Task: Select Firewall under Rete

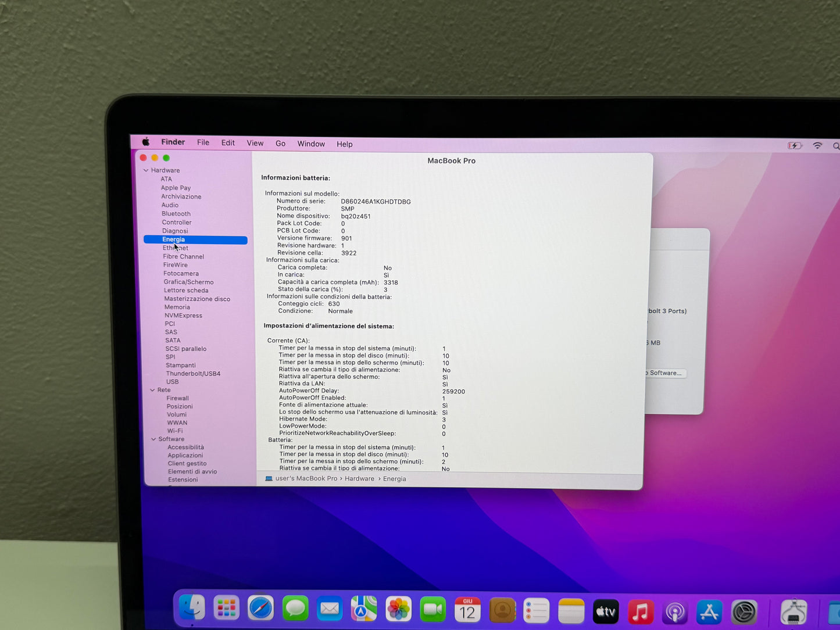Action: pyautogui.click(x=177, y=398)
